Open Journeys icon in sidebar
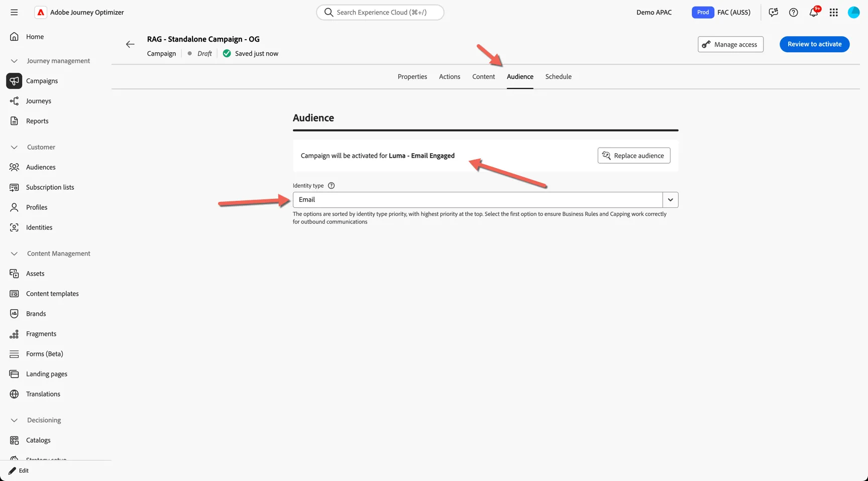The image size is (868, 481). pos(14,101)
